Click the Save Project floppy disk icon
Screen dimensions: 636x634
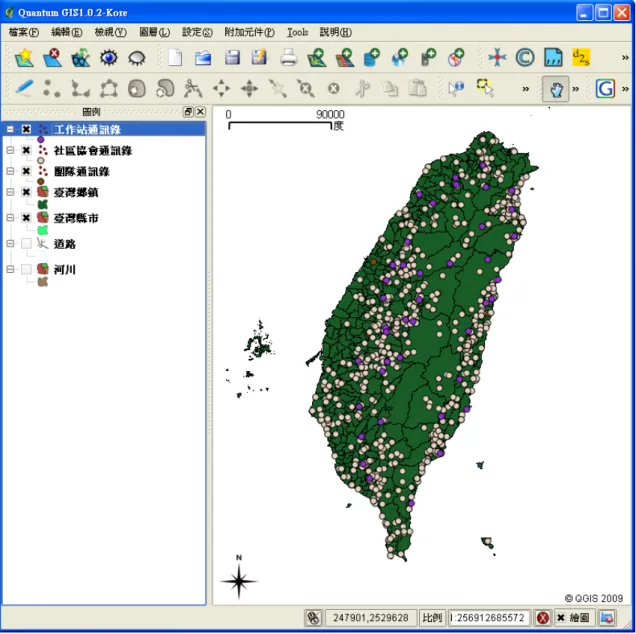pyautogui.click(x=232, y=58)
